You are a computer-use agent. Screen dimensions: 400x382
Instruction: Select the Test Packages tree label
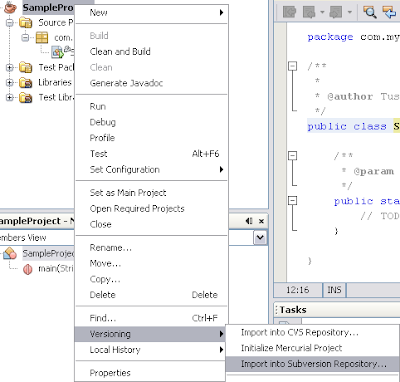pyautogui.click(x=56, y=68)
